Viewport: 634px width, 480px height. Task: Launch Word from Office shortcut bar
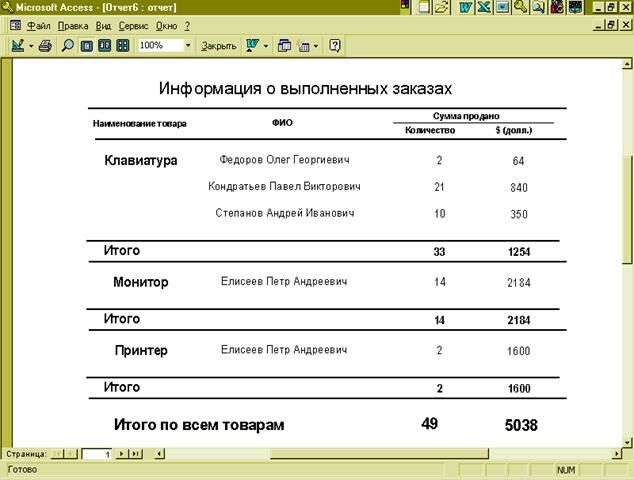(466, 7)
